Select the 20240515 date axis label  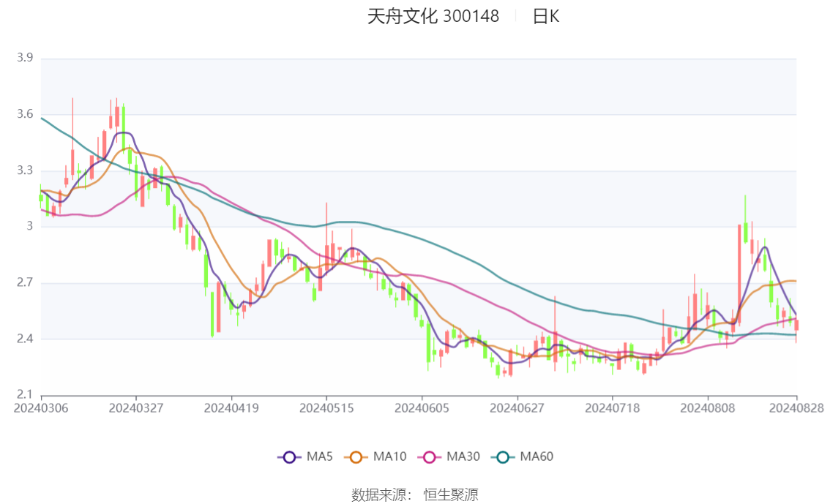pyautogui.click(x=326, y=408)
